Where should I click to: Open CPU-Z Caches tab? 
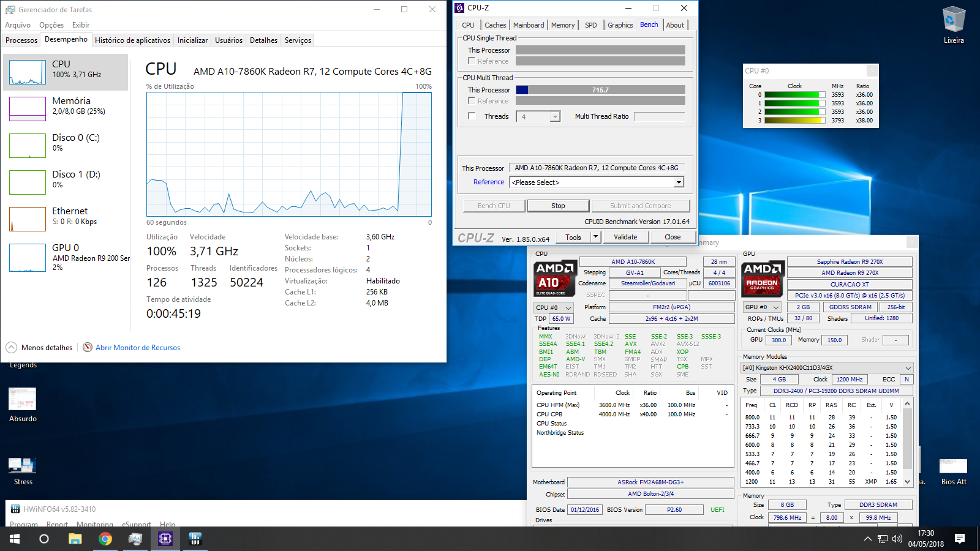496,25
